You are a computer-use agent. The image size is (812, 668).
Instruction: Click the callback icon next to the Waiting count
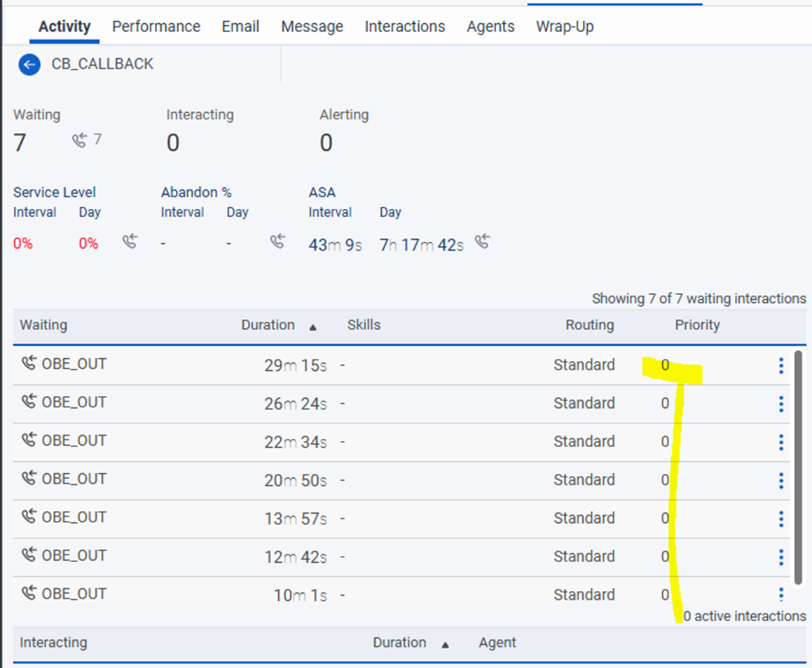(80, 141)
